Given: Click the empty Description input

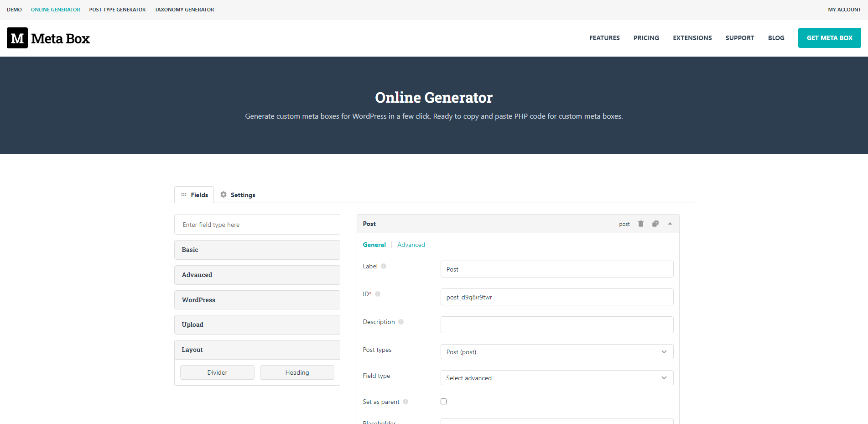Looking at the screenshot, I should [557, 325].
